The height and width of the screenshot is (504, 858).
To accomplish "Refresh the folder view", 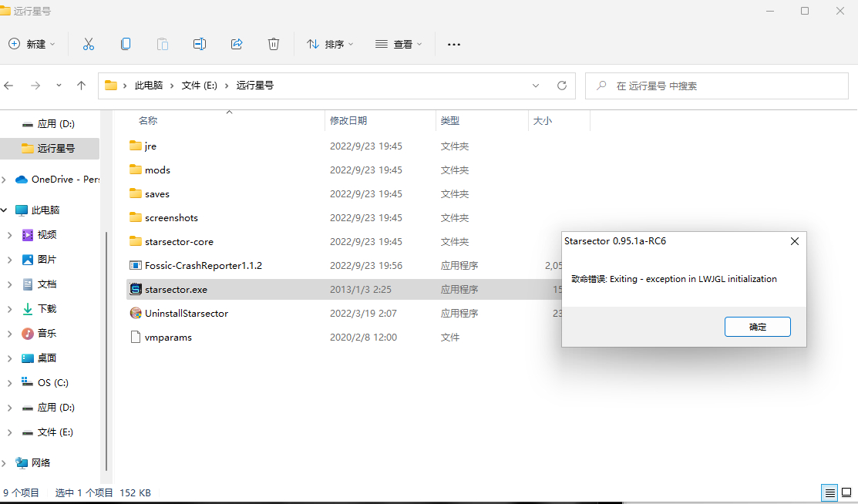I will tap(562, 86).
